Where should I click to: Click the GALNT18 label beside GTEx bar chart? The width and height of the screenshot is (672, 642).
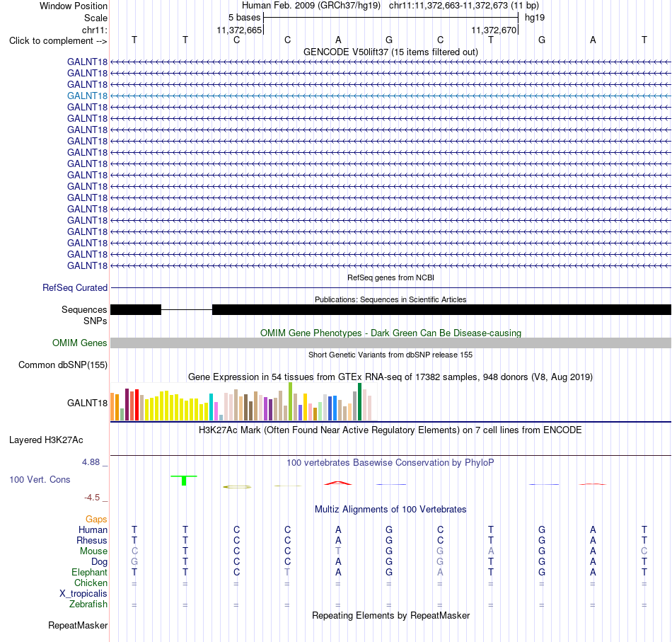click(x=87, y=403)
